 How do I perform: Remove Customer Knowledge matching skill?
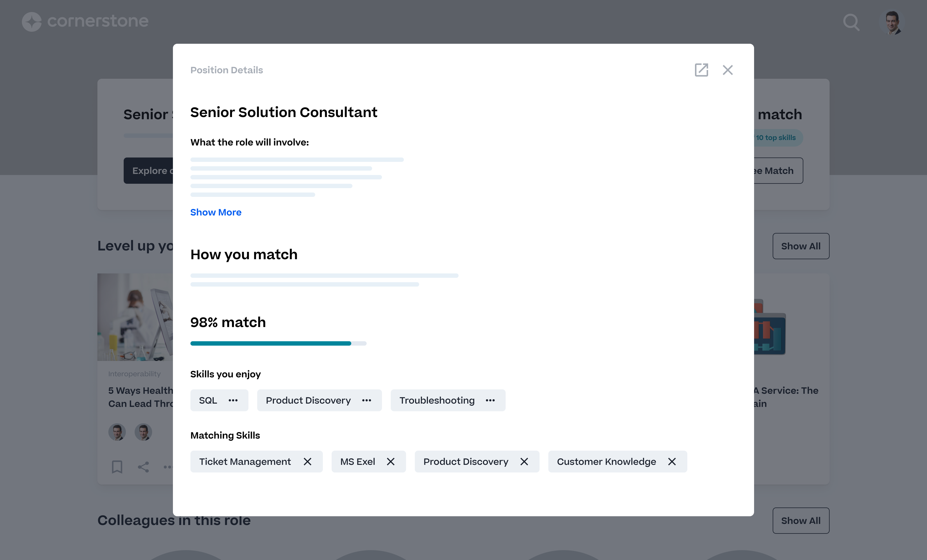coord(672,462)
